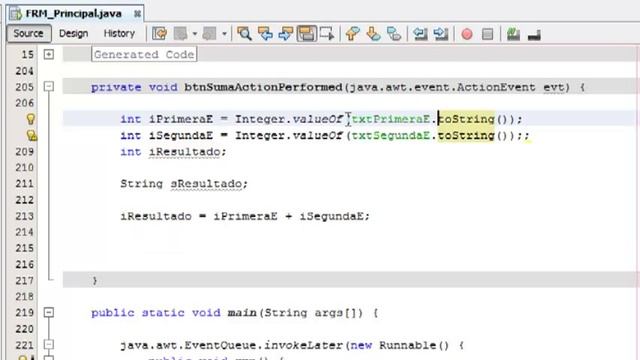The height and width of the screenshot is (360, 640).
Task: Click the sResultado variable declaration
Action: point(206,184)
